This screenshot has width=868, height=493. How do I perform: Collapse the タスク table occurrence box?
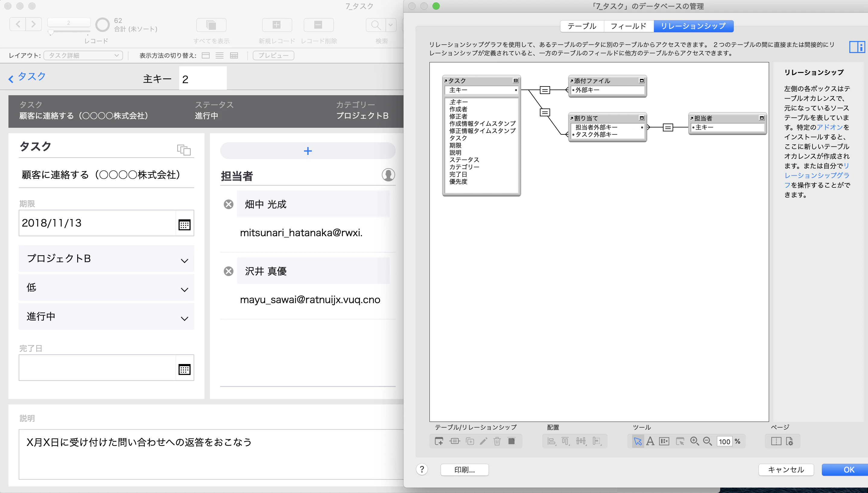[x=516, y=80]
